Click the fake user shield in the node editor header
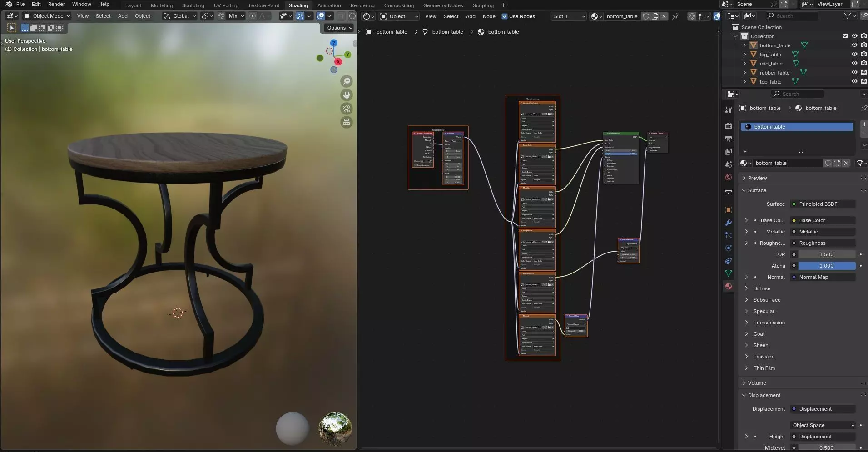Viewport: 868px width, 452px height. [x=646, y=16]
